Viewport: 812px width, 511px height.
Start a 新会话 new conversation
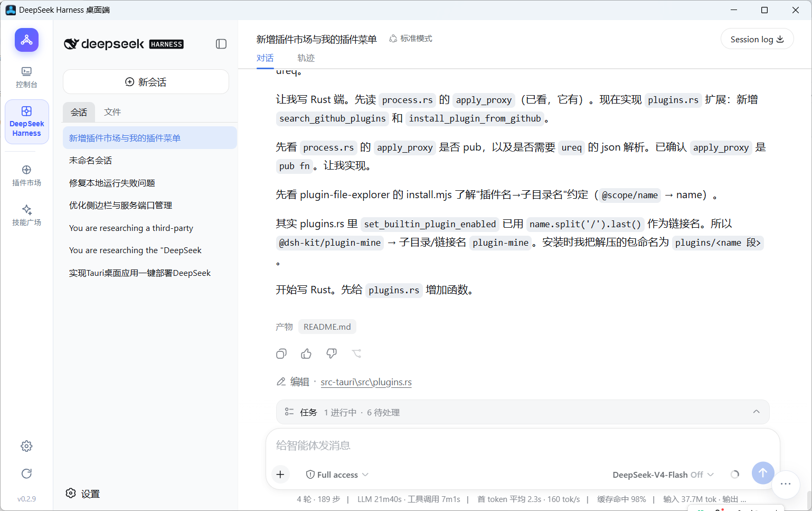(146, 82)
